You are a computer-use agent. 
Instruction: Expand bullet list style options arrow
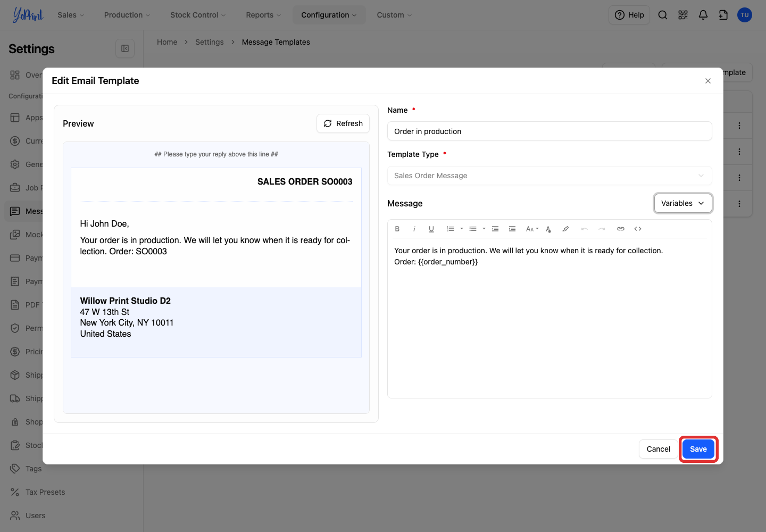(x=484, y=229)
